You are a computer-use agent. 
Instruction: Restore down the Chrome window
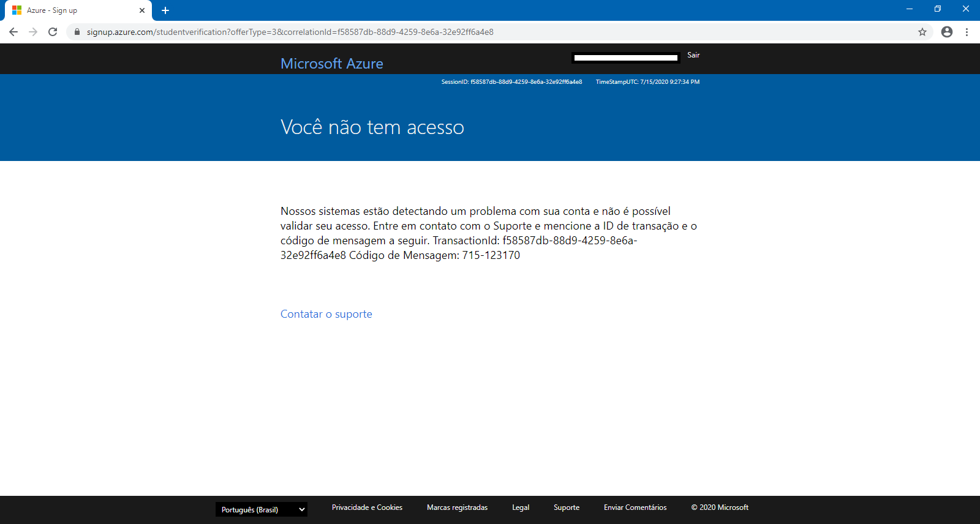point(938,9)
